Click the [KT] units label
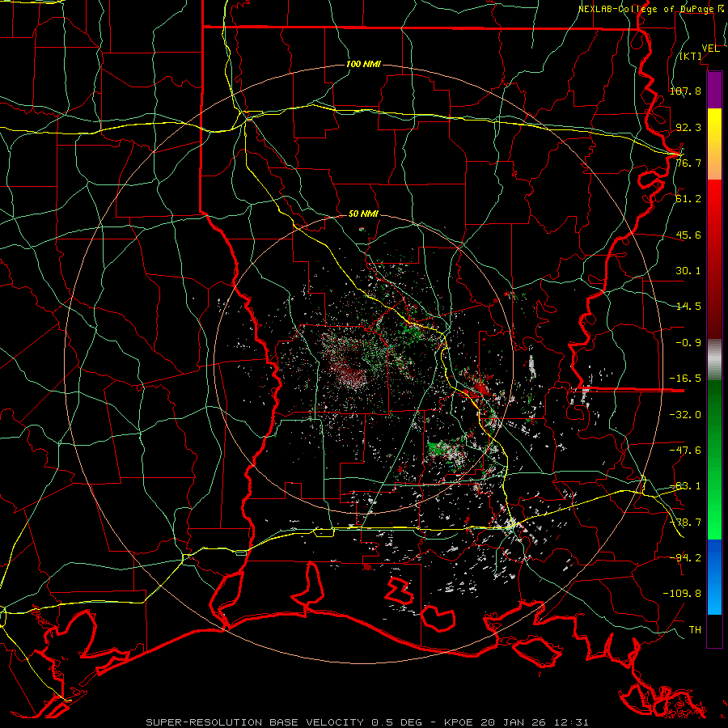This screenshot has height=728, width=728. tap(691, 56)
